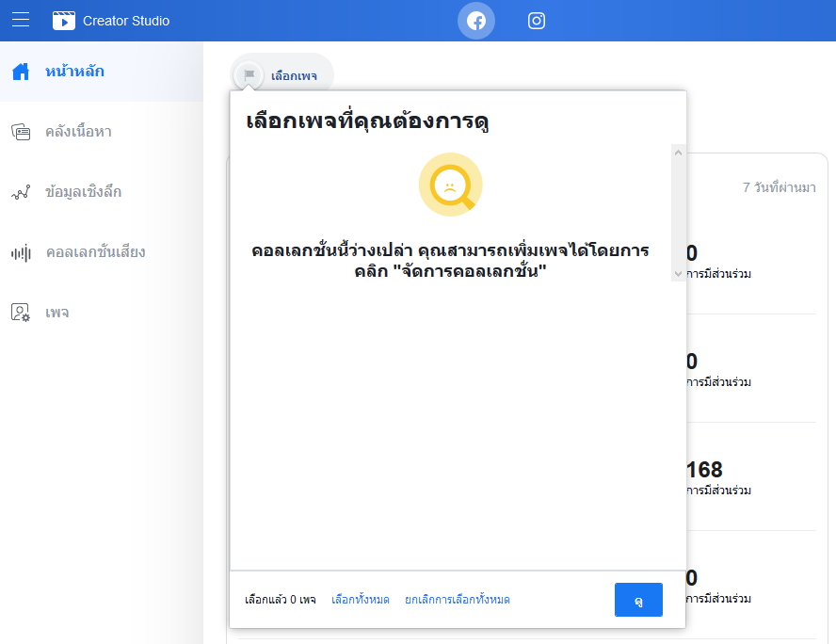Screen dimensions: 836x644
Task: Open the หน้าหลัก menu item
Action: tap(102, 72)
